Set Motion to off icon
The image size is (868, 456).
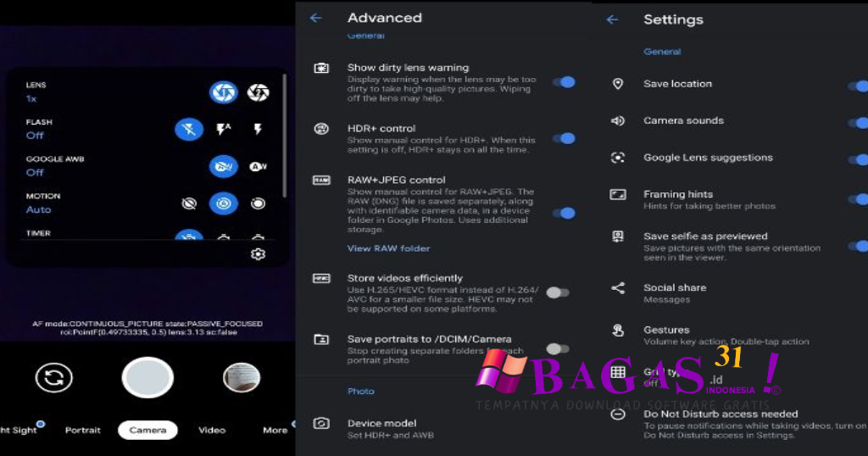tap(189, 203)
